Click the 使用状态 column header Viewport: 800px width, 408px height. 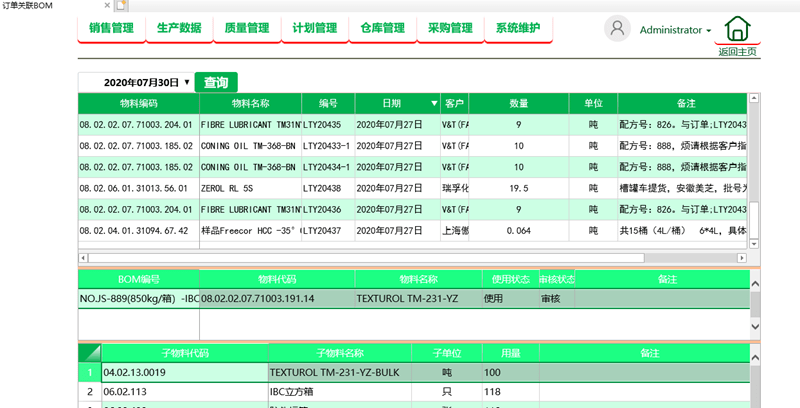tap(510, 279)
